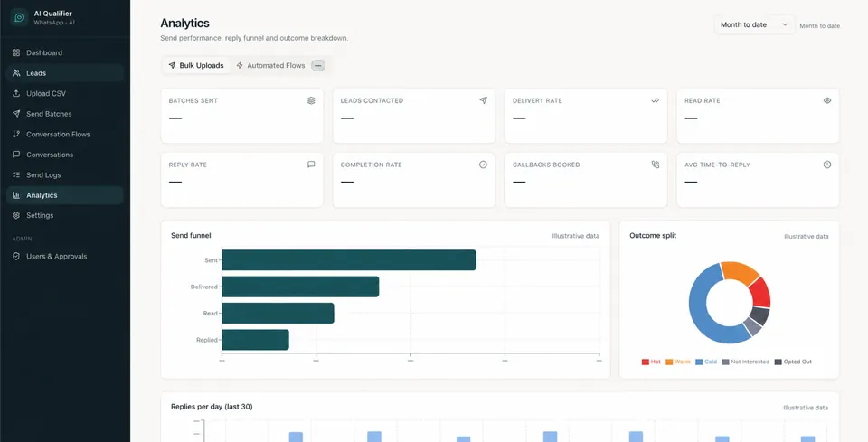This screenshot has height=442, width=868.
Task: Click the Read bar in Send funnel
Action: [278, 313]
